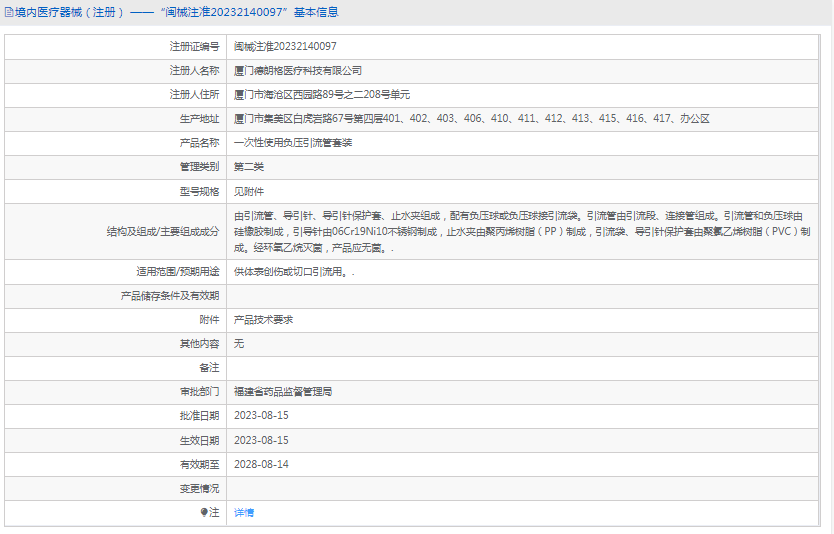The width and height of the screenshot is (834, 534).
Task: Click the 注册证编号 label
Action: (194, 46)
